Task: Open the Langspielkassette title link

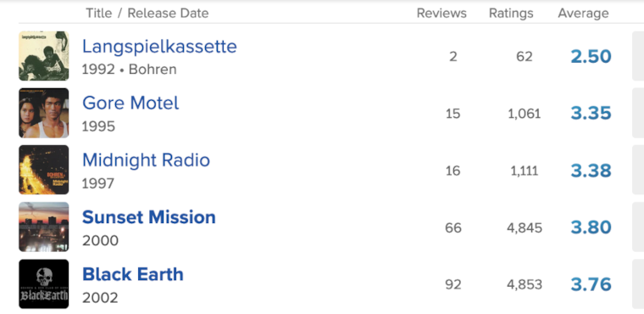Action: point(159,46)
